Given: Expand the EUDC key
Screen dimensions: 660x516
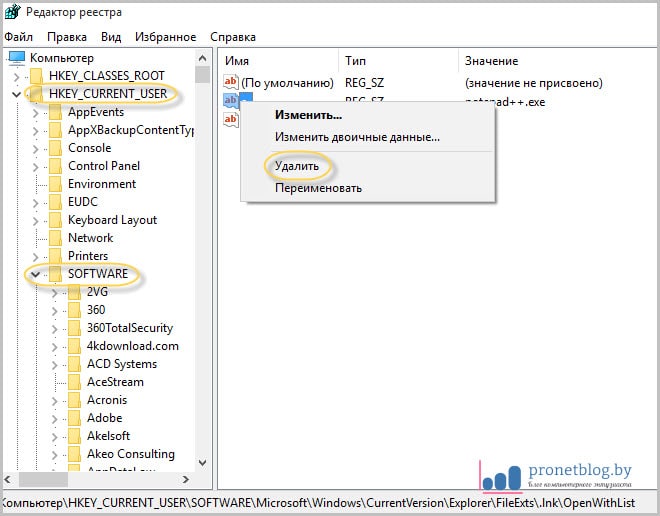Looking at the screenshot, I should point(35,203).
